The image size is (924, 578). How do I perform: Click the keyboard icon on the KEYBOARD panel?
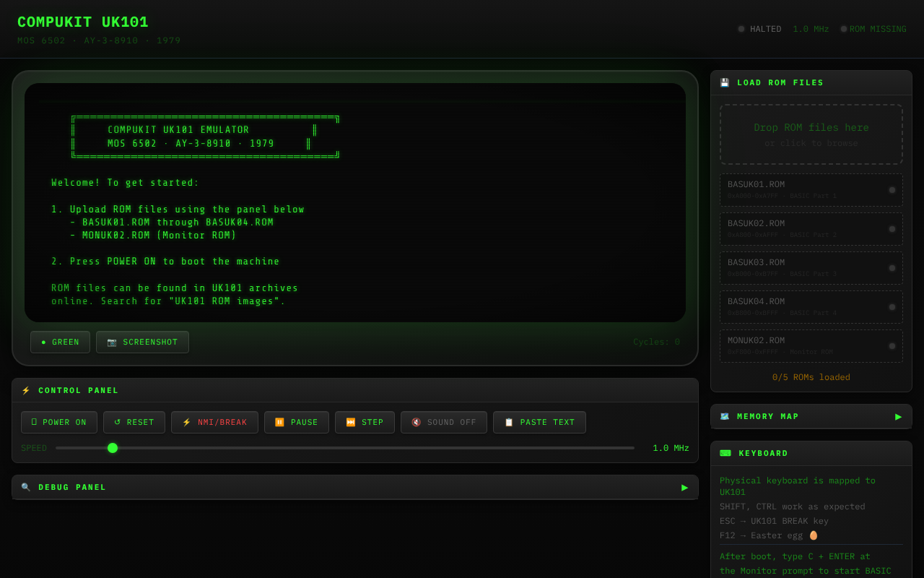click(725, 453)
